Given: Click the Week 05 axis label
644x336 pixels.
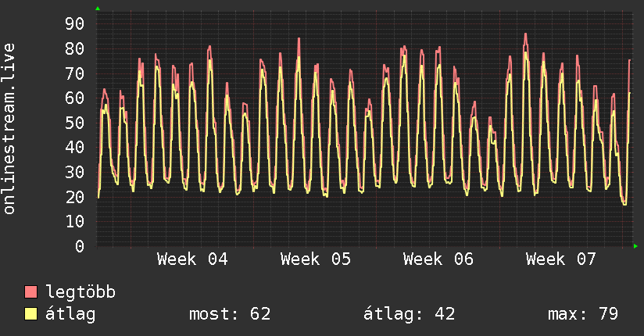Looking at the screenshot, I should point(315,259).
